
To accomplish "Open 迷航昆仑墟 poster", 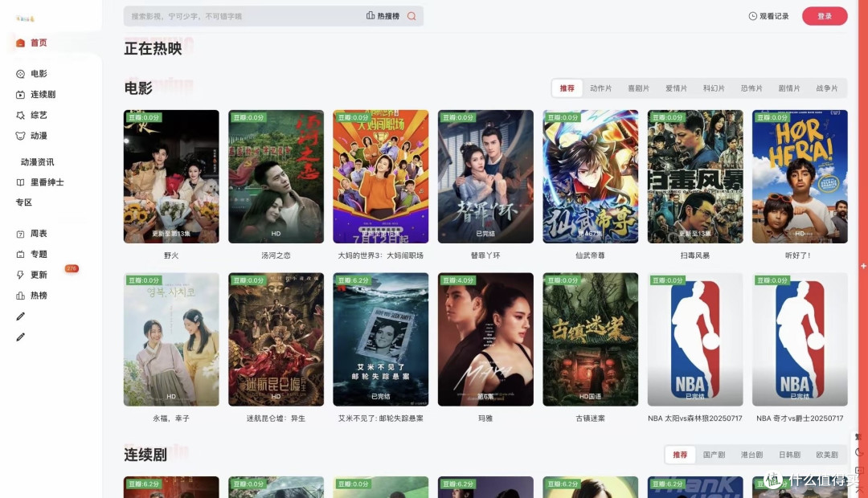I will point(276,339).
